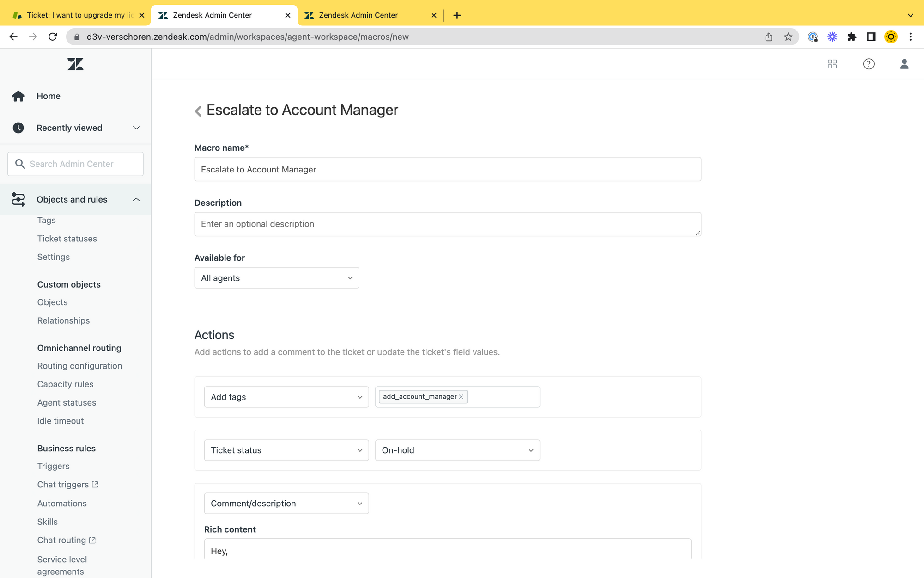
Task: Open the Zendesk products grid icon
Action: pos(832,64)
